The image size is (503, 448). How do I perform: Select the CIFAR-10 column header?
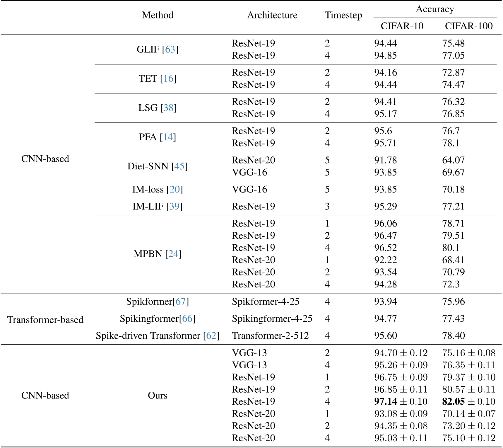tap(402, 26)
